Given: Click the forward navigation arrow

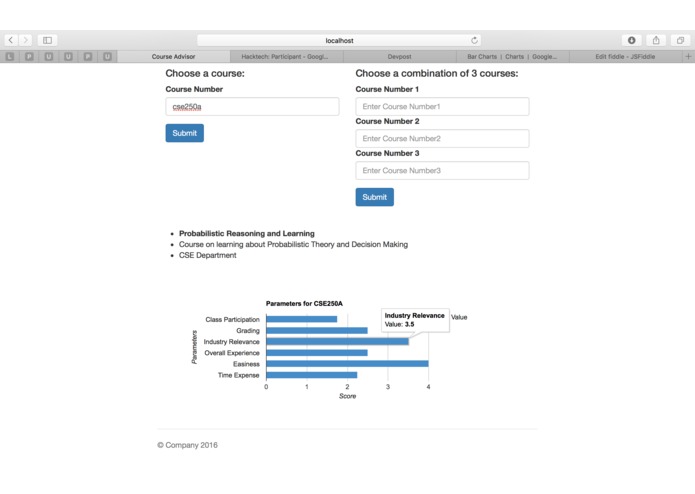Looking at the screenshot, I should (26, 40).
